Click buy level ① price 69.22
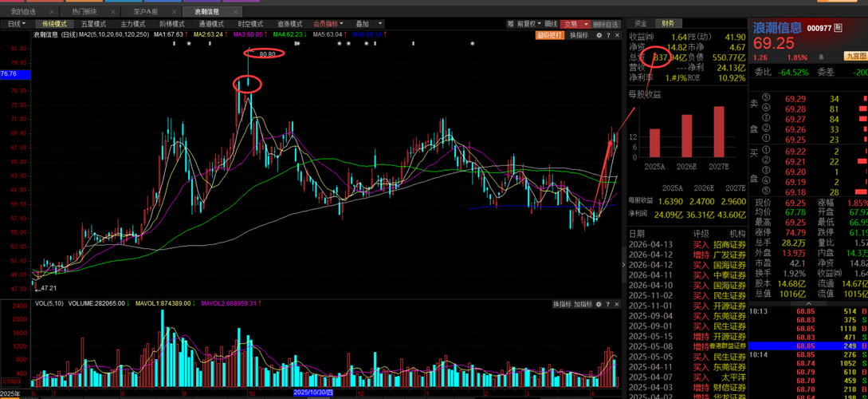868x399 pixels. pos(795,151)
